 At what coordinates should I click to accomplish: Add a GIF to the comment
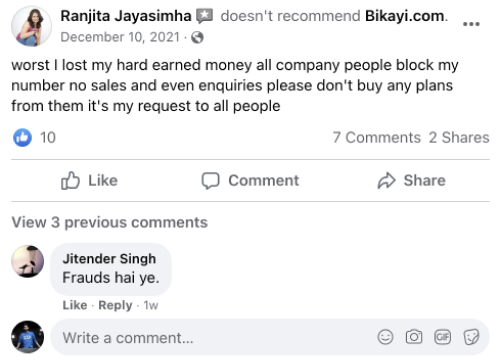pyautogui.click(x=443, y=337)
